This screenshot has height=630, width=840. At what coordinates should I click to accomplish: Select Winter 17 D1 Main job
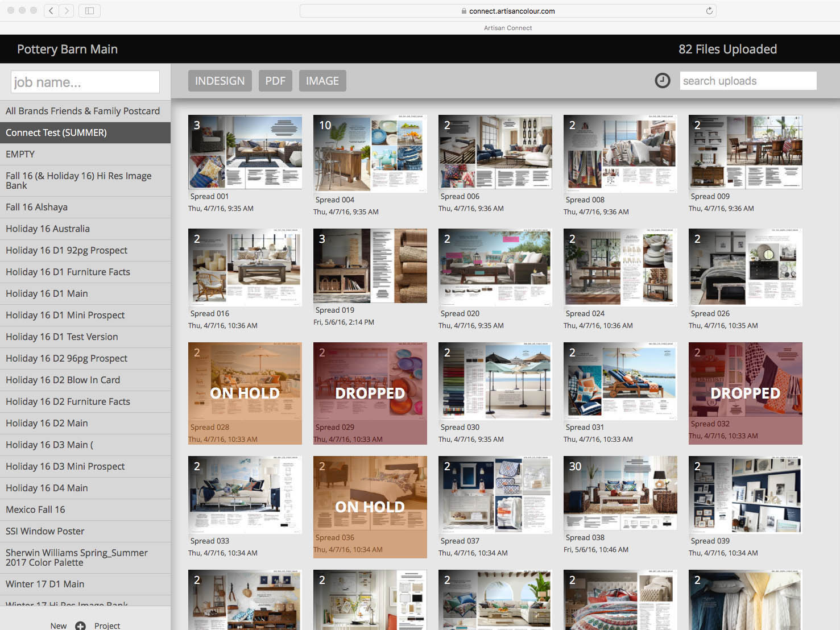click(x=85, y=584)
